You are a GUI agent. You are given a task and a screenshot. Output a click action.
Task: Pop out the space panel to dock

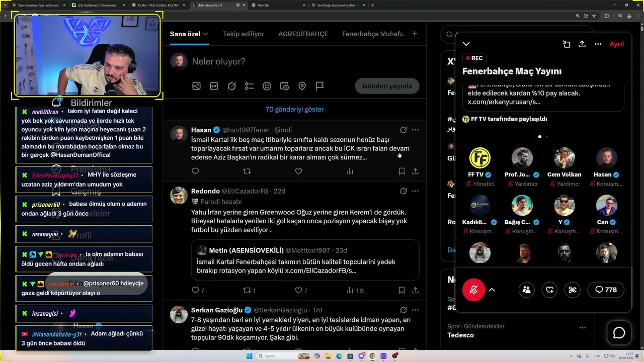(567, 44)
